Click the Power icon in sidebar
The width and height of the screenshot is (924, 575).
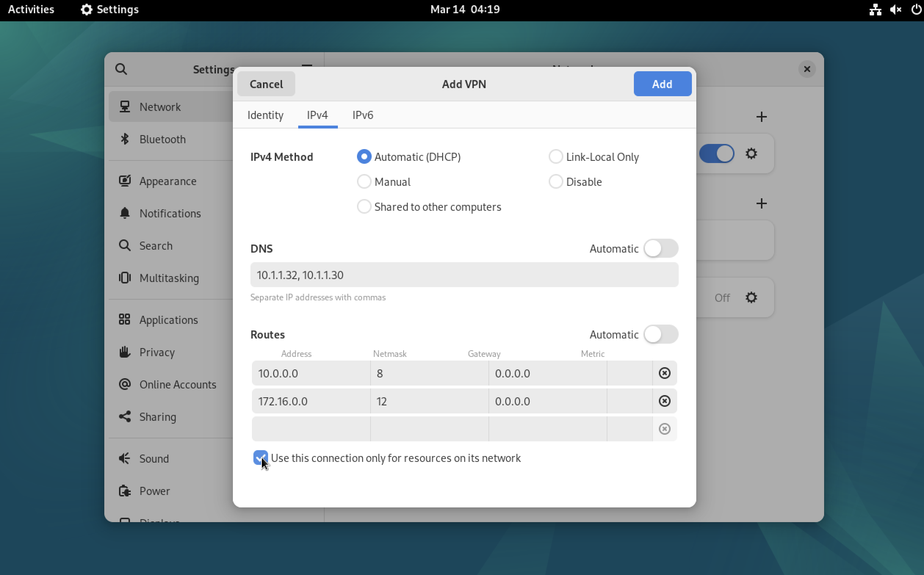[125, 491]
